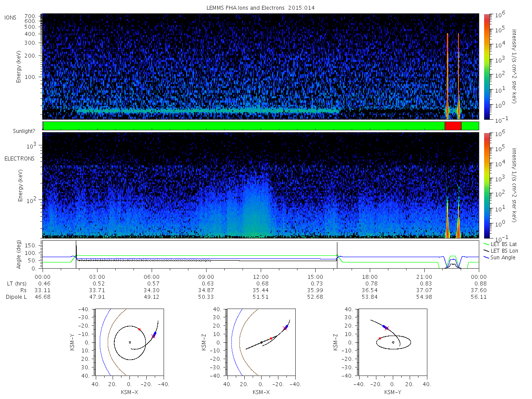The height and width of the screenshot is (399, 532).
Task: Click the planet marker in KSM-Y/KSM-Z plot
Action: coord(393,342)
